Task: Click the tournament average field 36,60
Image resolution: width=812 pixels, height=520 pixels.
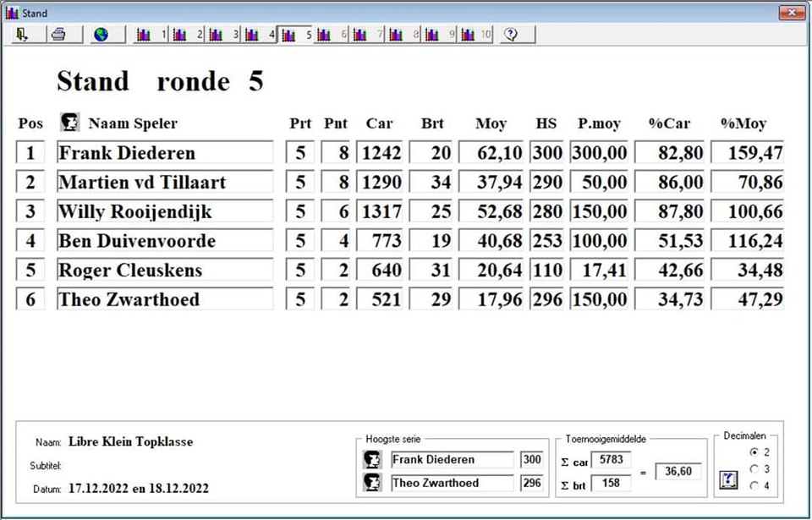Action: coord(679,472)
